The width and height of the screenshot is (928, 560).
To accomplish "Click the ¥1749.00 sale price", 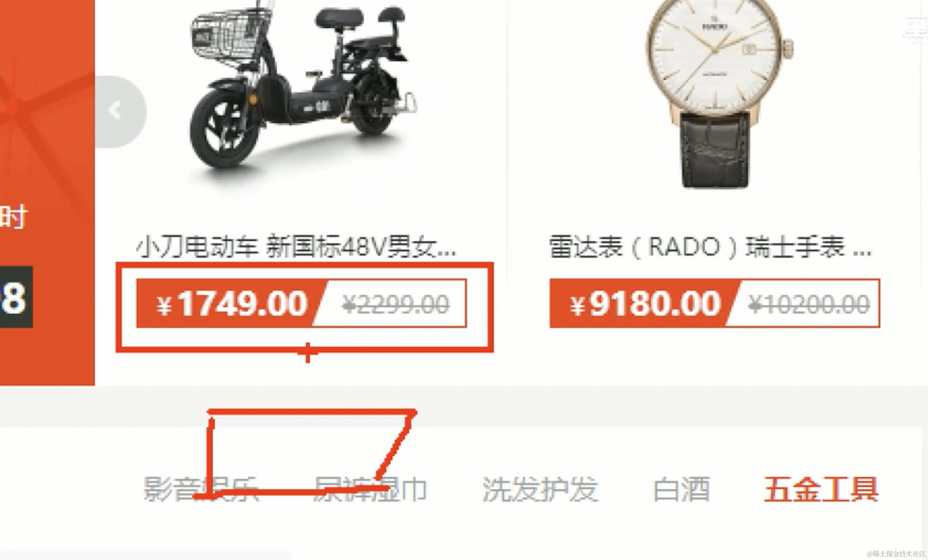I will (232, 304).
